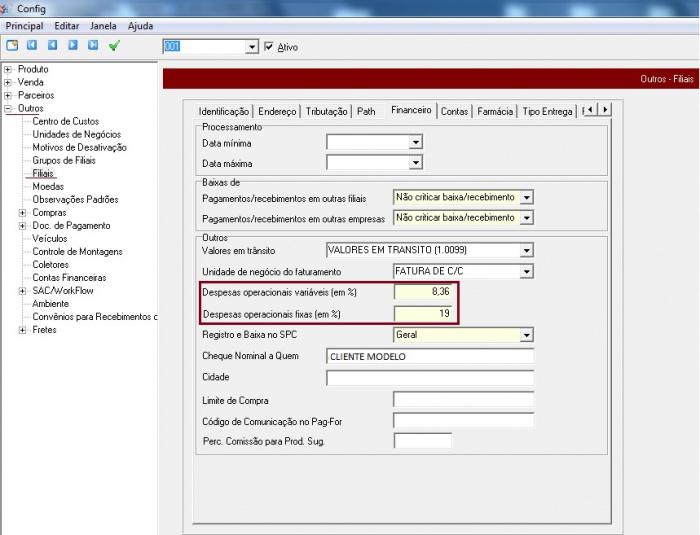Open the Data mínima dropdown
Image resolution: width=700 pixels, height=535 pixels.
(x=415, y=143)
